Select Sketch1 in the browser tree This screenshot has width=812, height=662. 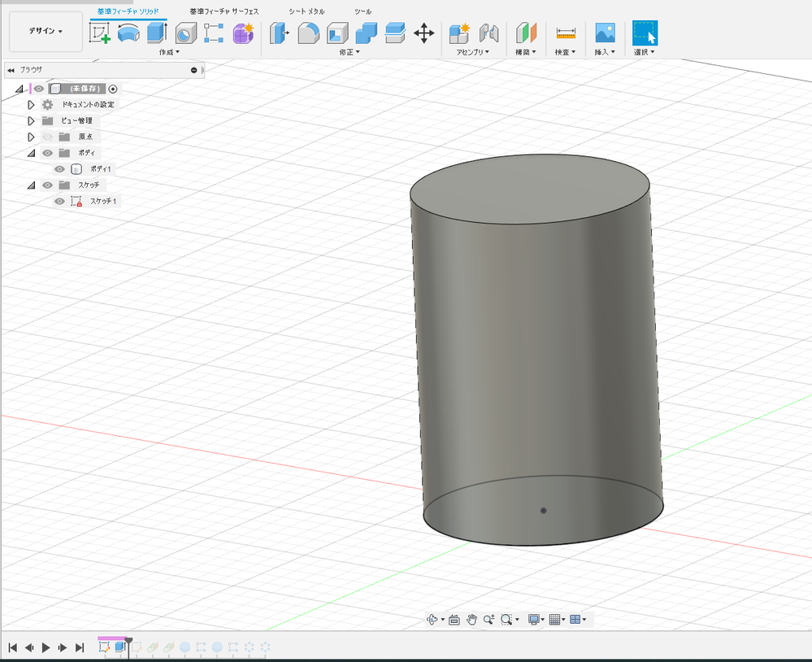(103, 201)
